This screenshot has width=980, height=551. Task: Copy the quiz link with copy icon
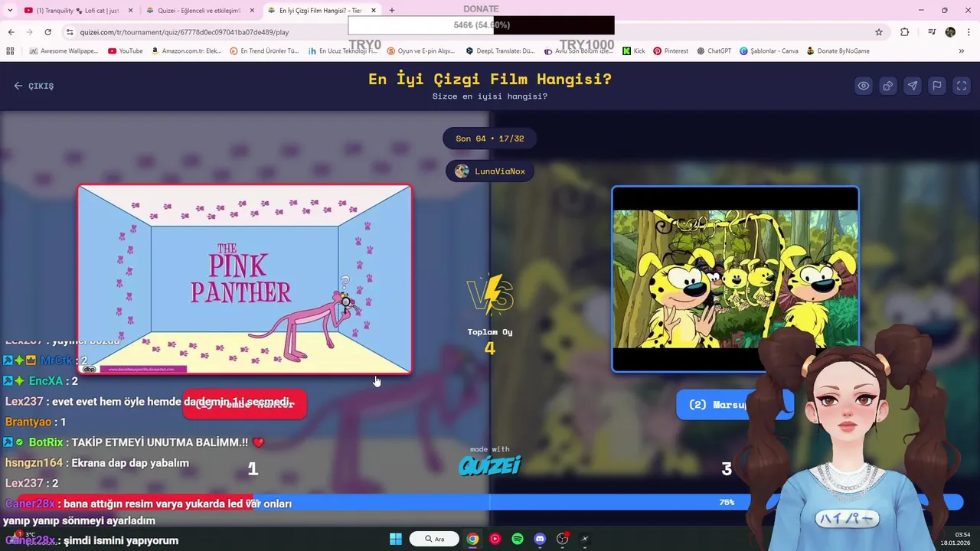tap(888, 86)
